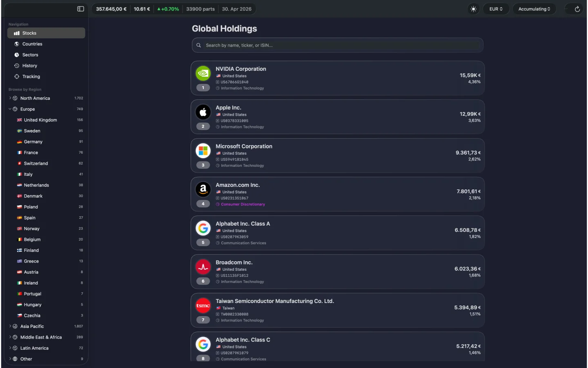This screenshot has height=368, width=588.
Task: Switch to light mode sun icon
Action: 473,9
